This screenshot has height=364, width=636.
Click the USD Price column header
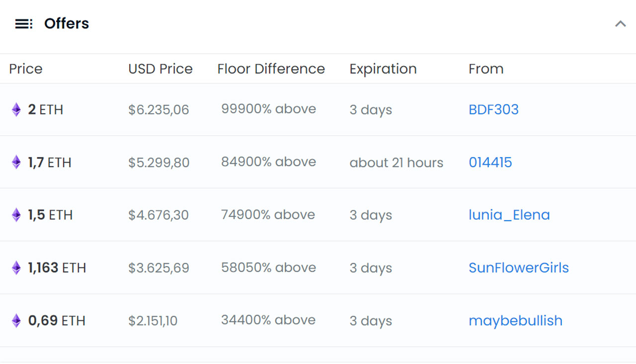tap(160, 69)
